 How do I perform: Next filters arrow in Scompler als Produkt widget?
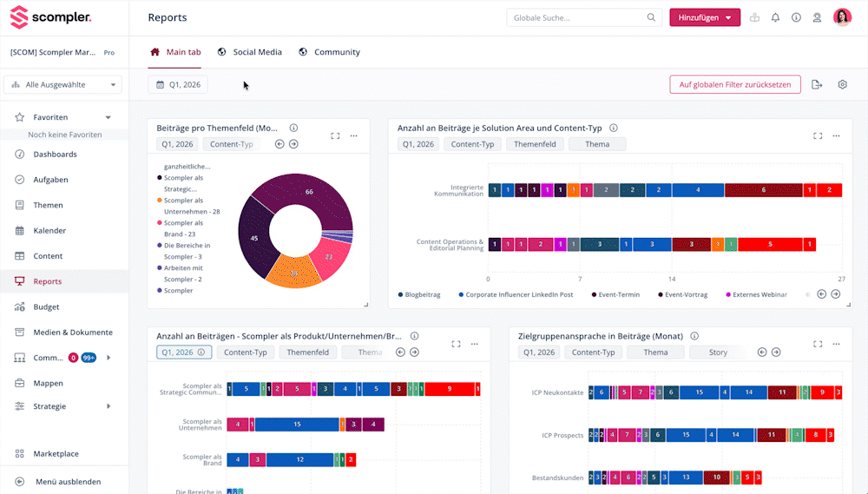[x=415, y=352]
